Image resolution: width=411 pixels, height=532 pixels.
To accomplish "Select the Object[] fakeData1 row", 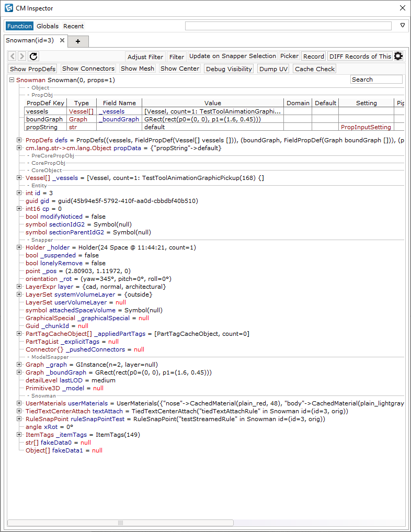I will [x=64, y=450].
